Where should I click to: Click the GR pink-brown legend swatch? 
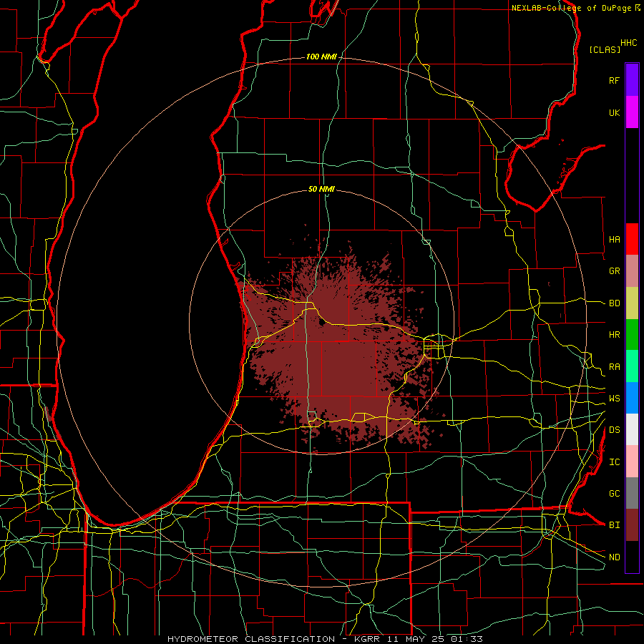pyautogui.click(x=632, y=271)
